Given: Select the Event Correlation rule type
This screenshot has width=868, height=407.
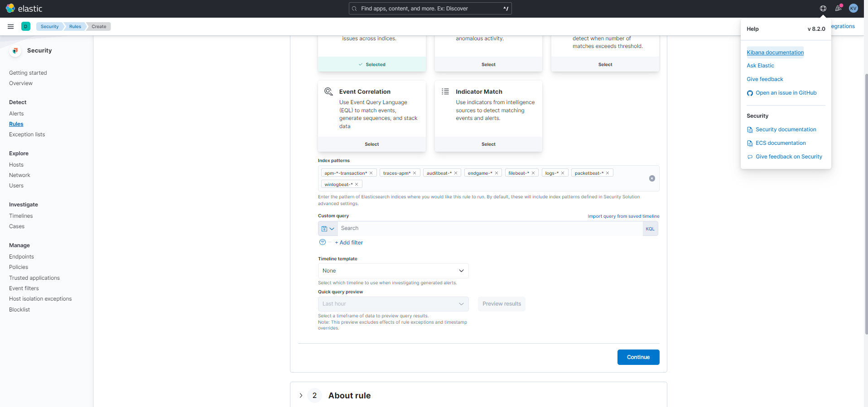Looking at the screenshot, I should click(x=372, y=144).
